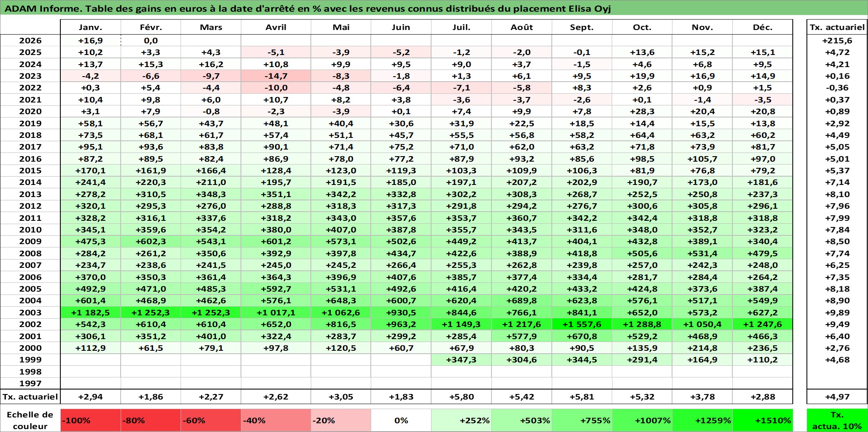
Task: Select the +347,3 cell in July 1999
Action: 461,360
